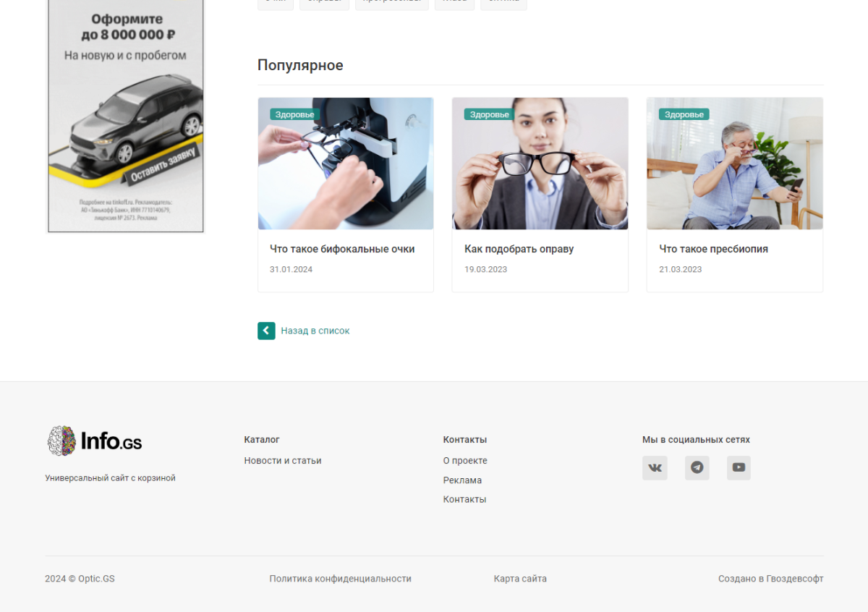Click the back arrow icon beside Назад в список
This screenshot has height=612, width=868.
pyautogui.click(x=266, y=331)
